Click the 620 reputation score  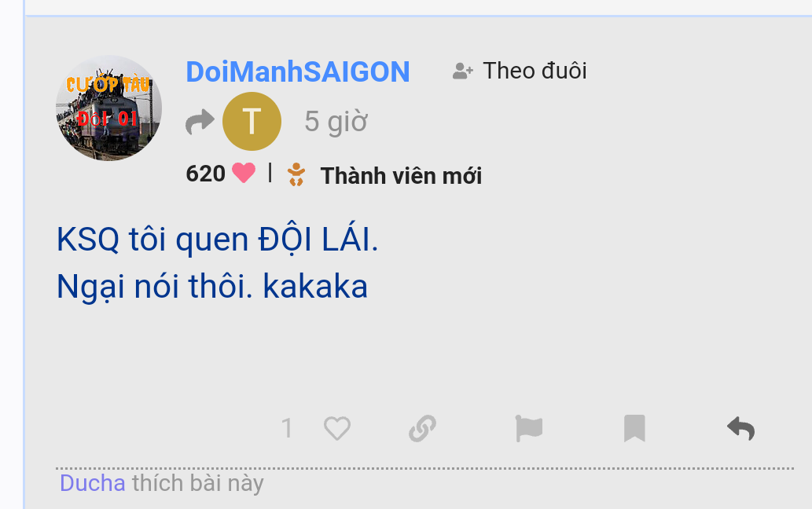[x=206, y=174]
